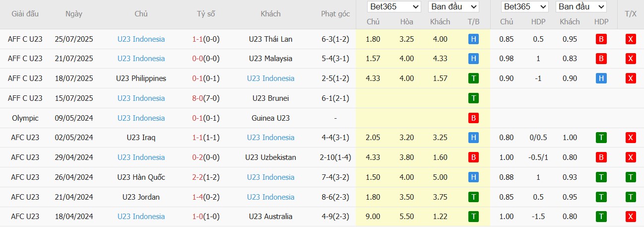Open first Bet365 bookmaker dropdown
The image size is (644, 227).
point(394,6)
